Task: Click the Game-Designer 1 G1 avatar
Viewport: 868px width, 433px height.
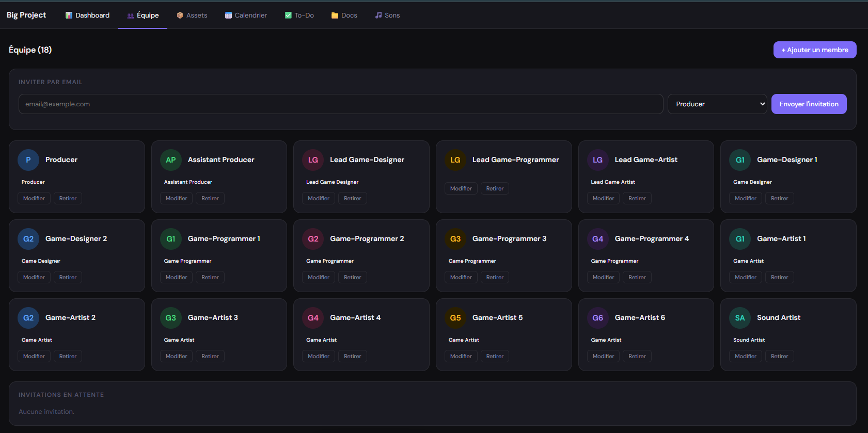Action: pyautogui.click(x=740, y=160)
